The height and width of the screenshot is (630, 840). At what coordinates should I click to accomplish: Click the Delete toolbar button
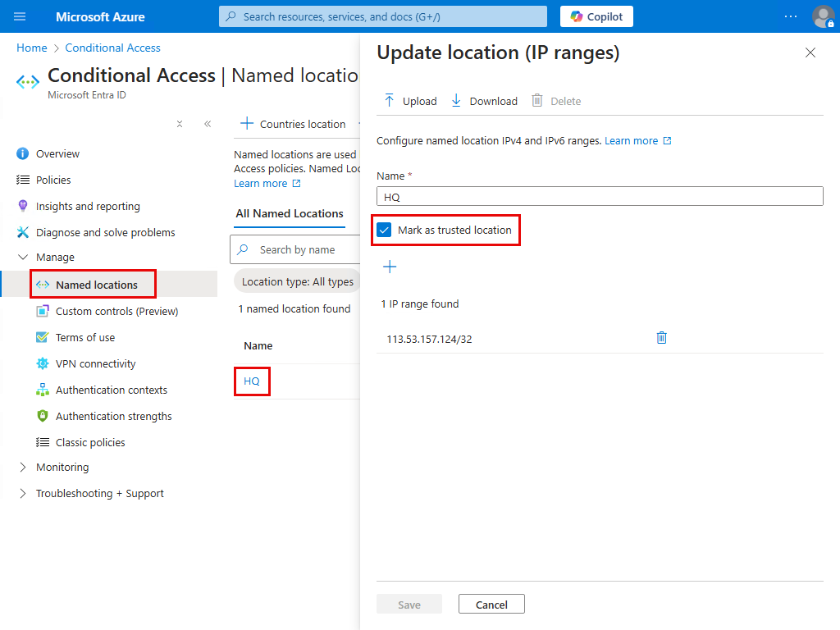pyautogui.click(x=556, y=101)
